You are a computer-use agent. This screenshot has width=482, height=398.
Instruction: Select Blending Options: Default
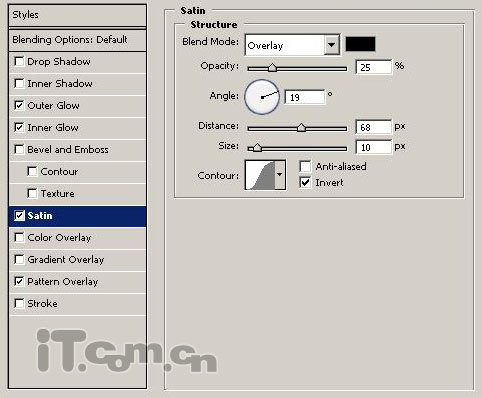pyautogui.click(x=77, y=40)
